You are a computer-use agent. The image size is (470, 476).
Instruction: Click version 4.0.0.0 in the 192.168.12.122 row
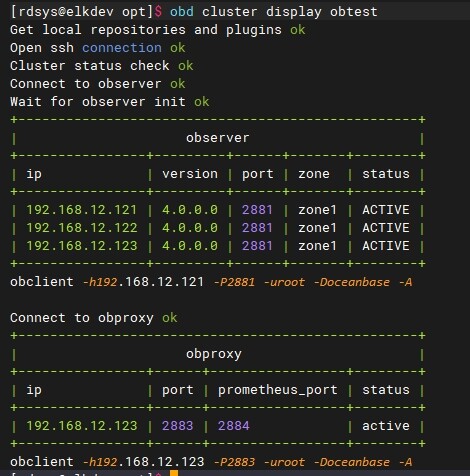tap(190, 228)
